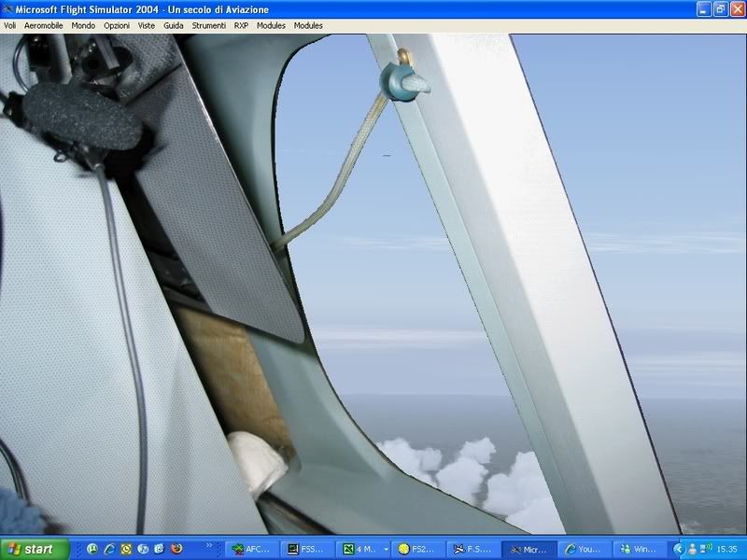This screenshot has width=747, height=560.
Task: Switch to the FS2... taskbar window
Action: (x=417, y=550)
